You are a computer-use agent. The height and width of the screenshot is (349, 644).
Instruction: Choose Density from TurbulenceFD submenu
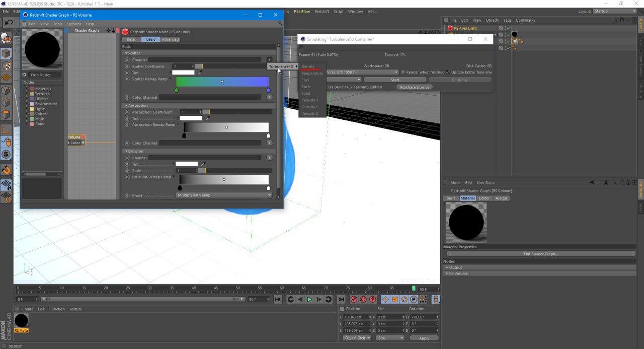(x=308, y=66)
